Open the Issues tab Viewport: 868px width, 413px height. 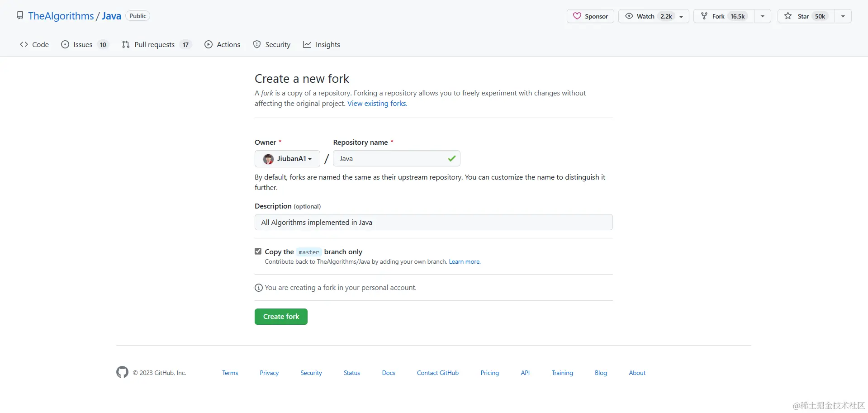pos(85,44)
